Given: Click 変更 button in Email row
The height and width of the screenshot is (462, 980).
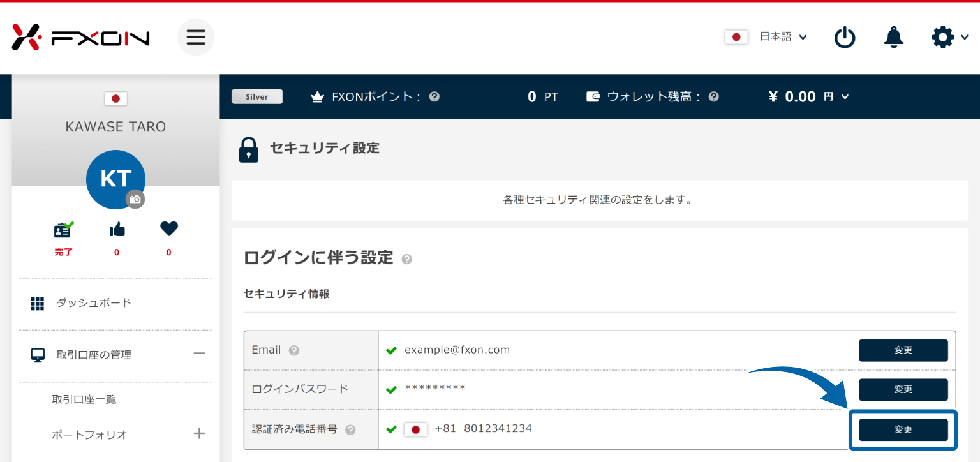Looking at the screenshot, I should [903, 350].
